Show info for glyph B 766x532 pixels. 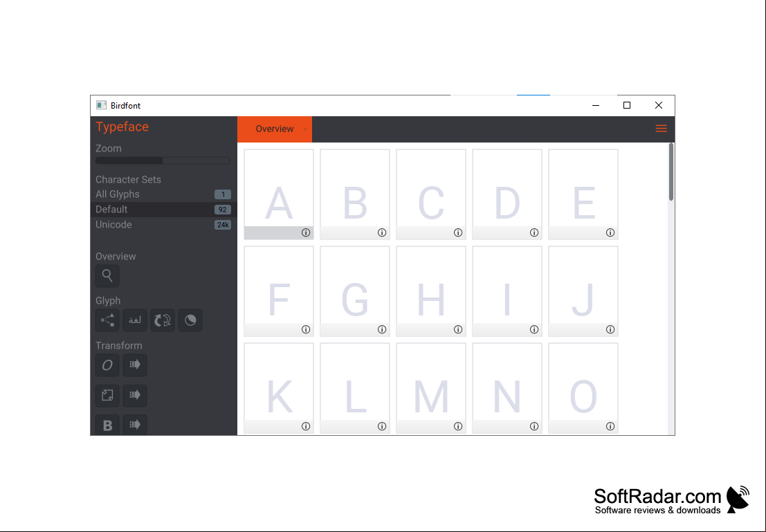click(382, 232)
